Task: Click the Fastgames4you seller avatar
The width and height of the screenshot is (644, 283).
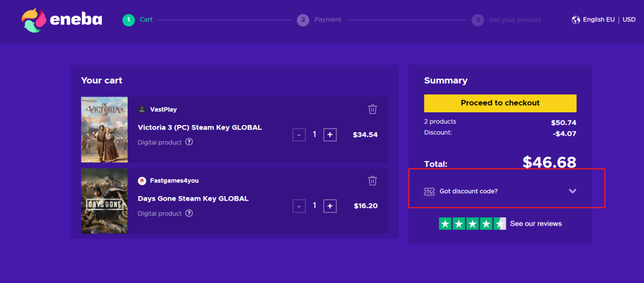Action: tap(142, 180)
